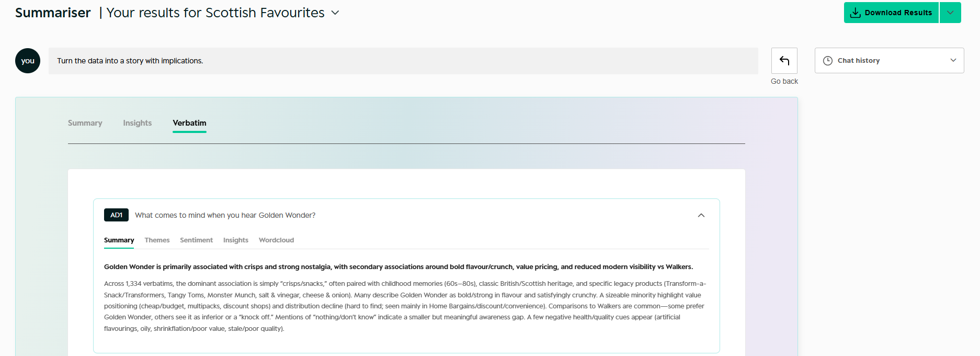
Task: Open the Insights sub-tab in AD1 card
Action: point(236,240)
